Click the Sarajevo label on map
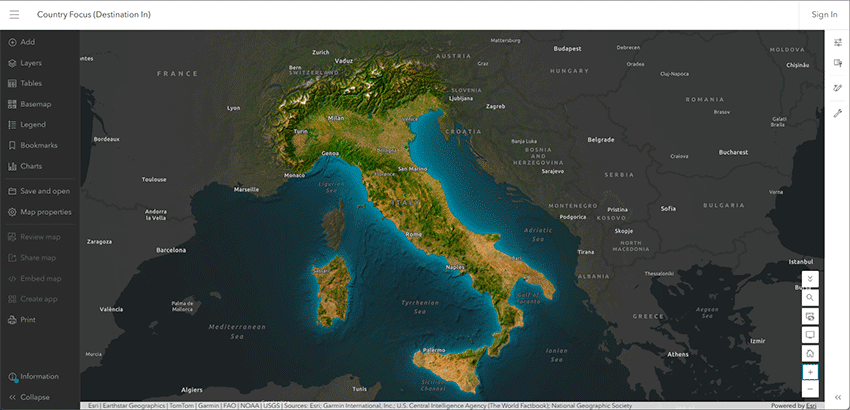850x410 pixels. 553,171
